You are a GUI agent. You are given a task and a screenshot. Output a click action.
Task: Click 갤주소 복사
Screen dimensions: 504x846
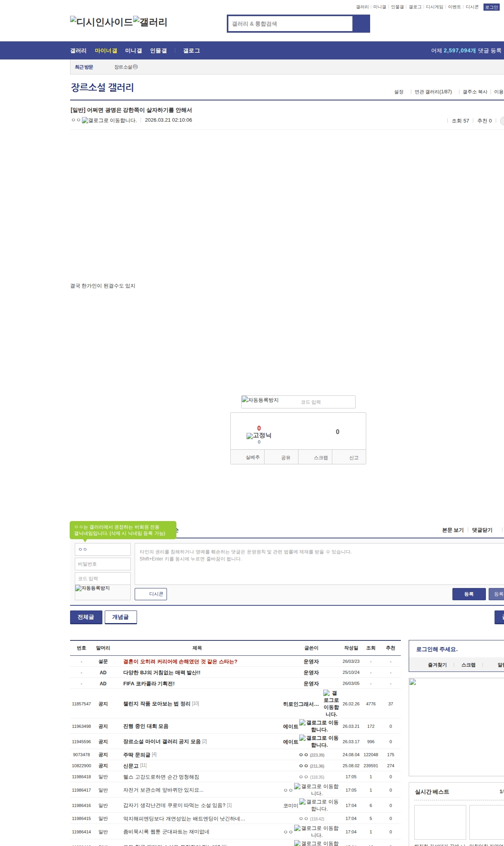(475, 92)
